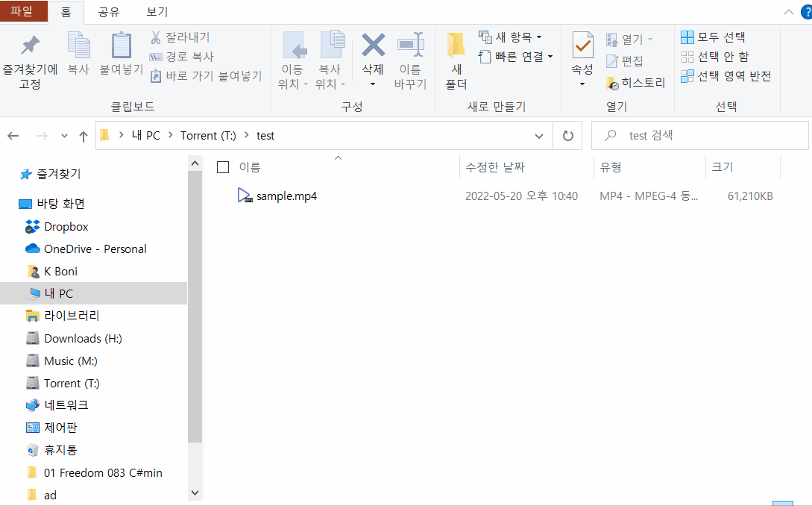812x506 pixels.
Task: Click Rename (이름 바꾸기) icon
Action: [x=411, y=45]
